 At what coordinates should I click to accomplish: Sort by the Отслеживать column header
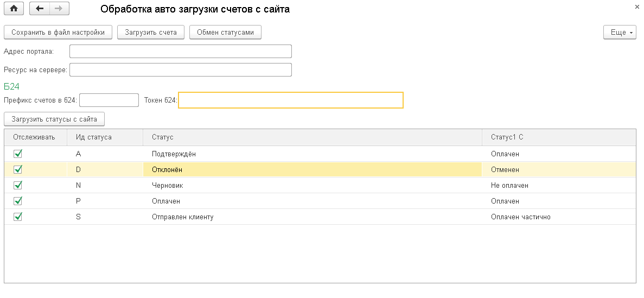36,137
